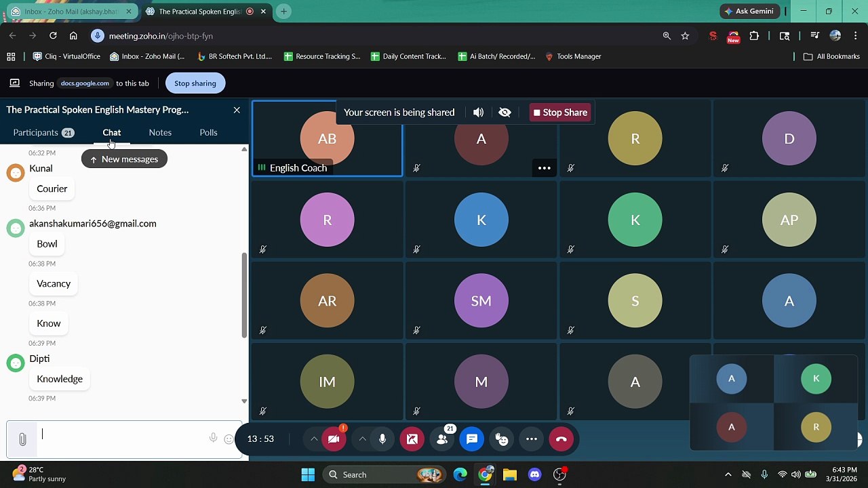Open the Chrome profile avatar

click(835, 36)
